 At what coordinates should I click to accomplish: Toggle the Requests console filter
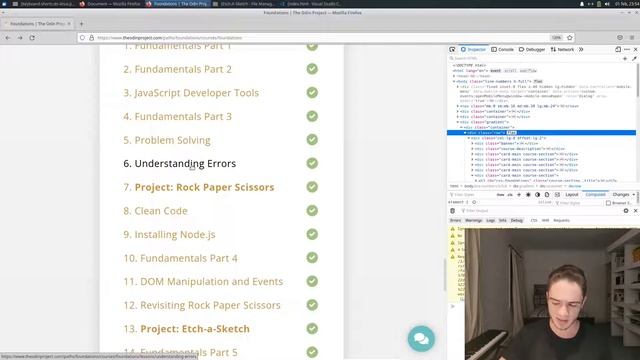coord(561,220)
